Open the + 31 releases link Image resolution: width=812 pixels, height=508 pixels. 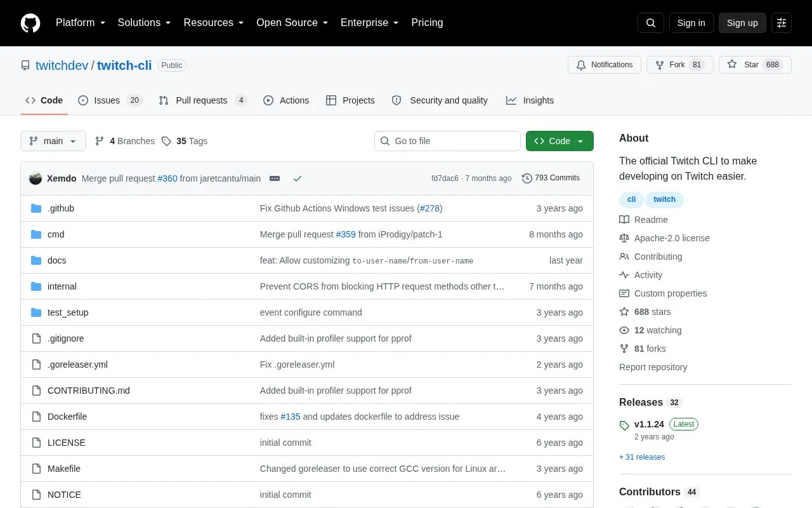coord(642,457)
